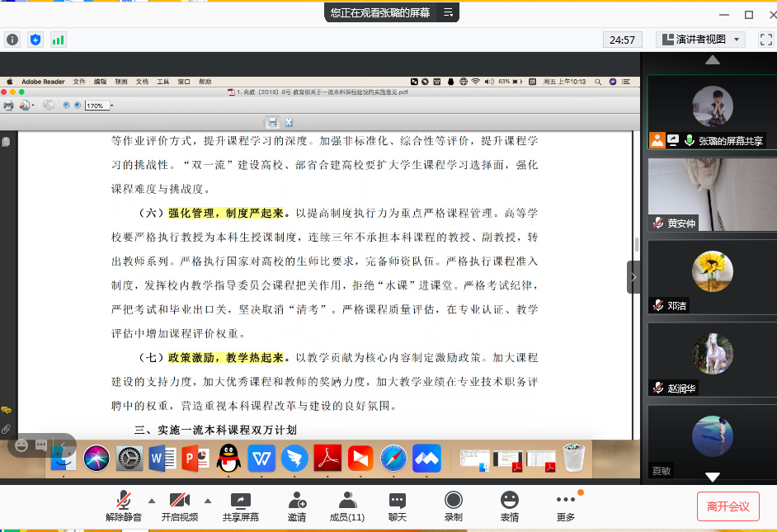Viewport: 777px width, 532px height.
Task: Open the 演讲者视图 view dropdown
Action: [701, 40]
